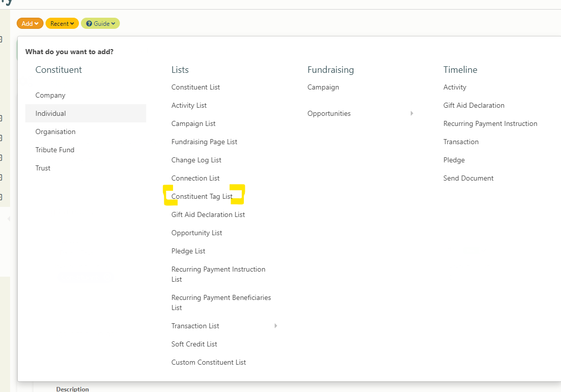The height and width of the screenshot is (392, 561).
Task: Add a Recurring Payment Instruction List
Action: (219, 274)
